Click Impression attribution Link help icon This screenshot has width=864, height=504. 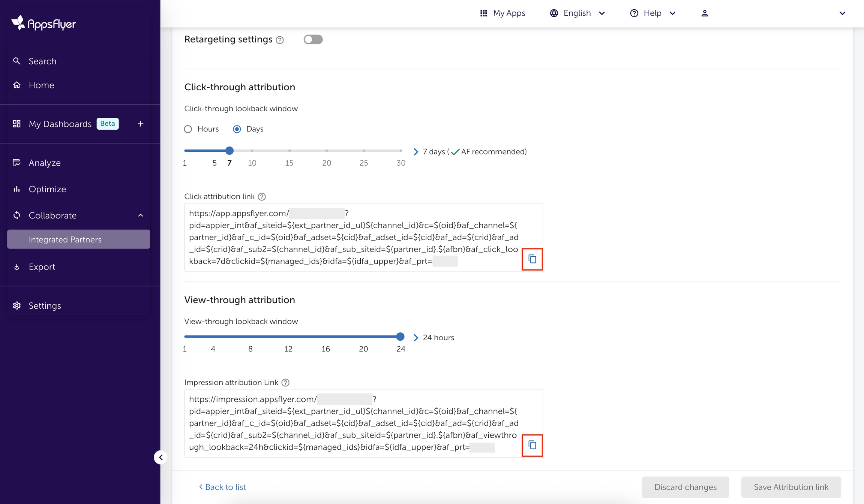(x=285, y=383)
